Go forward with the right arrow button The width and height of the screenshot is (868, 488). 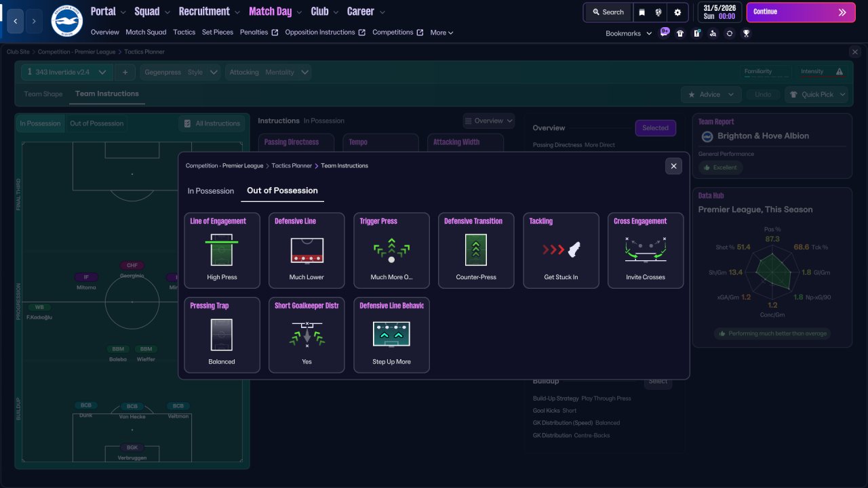tap(34, 22)
